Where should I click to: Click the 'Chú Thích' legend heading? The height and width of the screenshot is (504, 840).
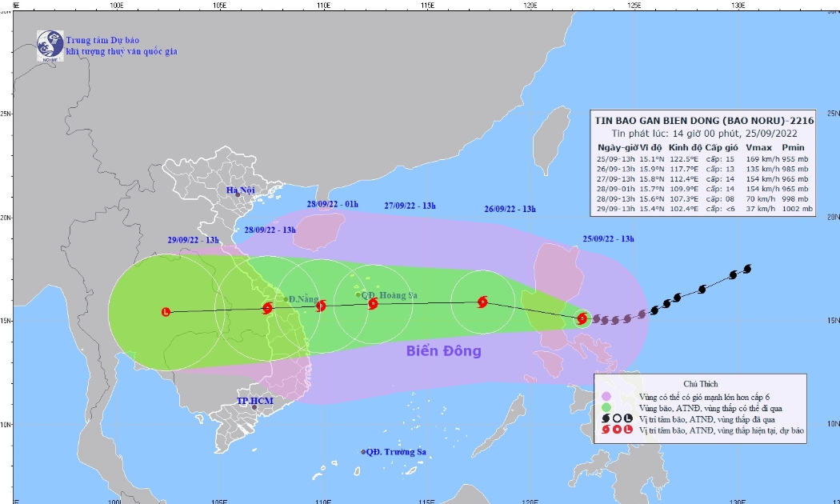point(700,384)
